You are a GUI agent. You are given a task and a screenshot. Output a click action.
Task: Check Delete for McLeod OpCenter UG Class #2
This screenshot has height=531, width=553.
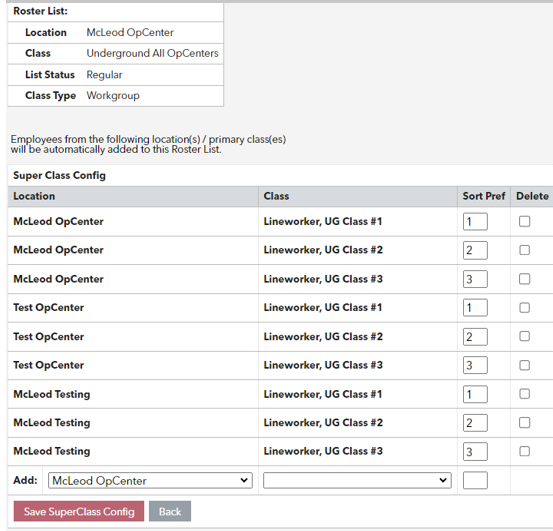[524, 250]
